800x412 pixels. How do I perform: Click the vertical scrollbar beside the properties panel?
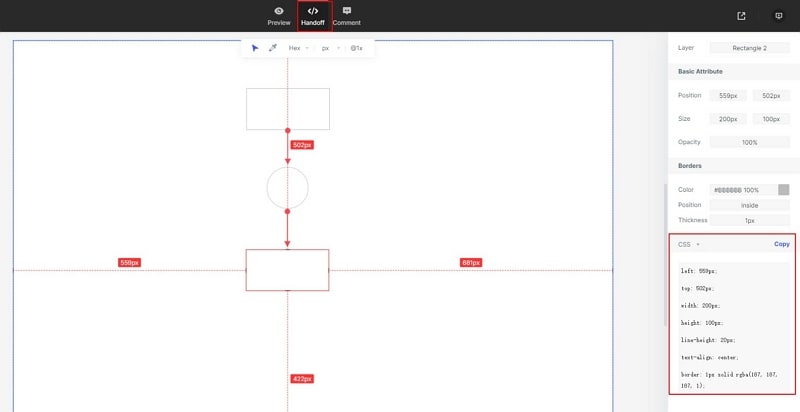coord(665,255)
